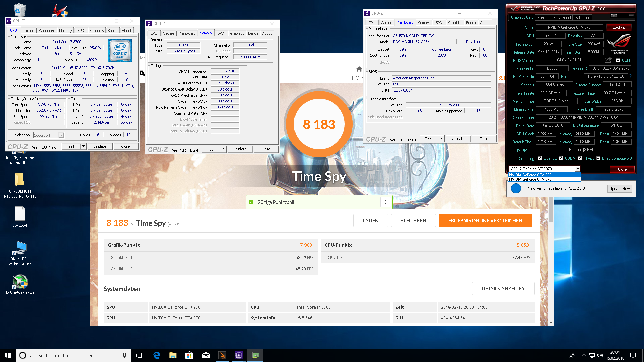Click the red Close button in GPU-Z
The width and height of the screenshot is (644, 362).
(622, 169)
